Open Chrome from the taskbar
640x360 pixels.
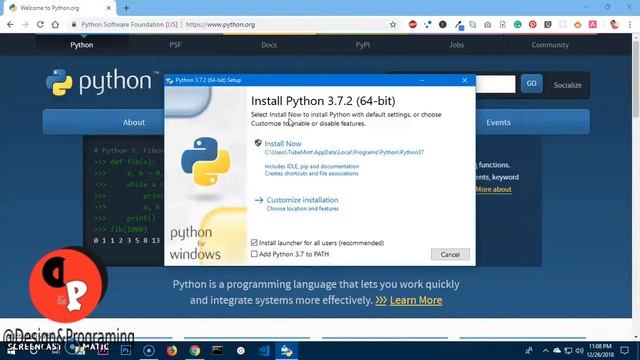tap(195, 351)
